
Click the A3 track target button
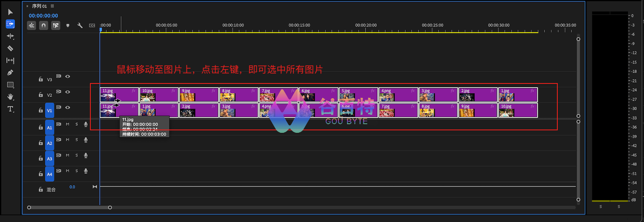coord(49,159)
